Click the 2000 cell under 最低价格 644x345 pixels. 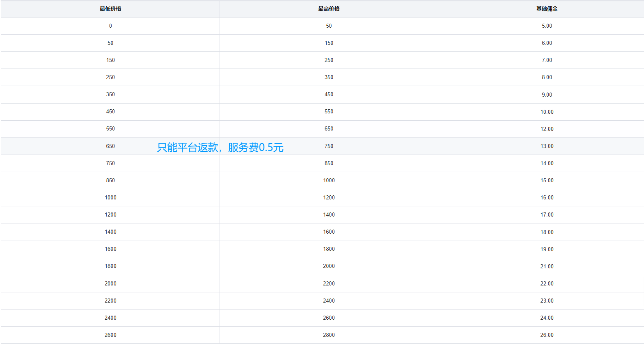(110, 284)
